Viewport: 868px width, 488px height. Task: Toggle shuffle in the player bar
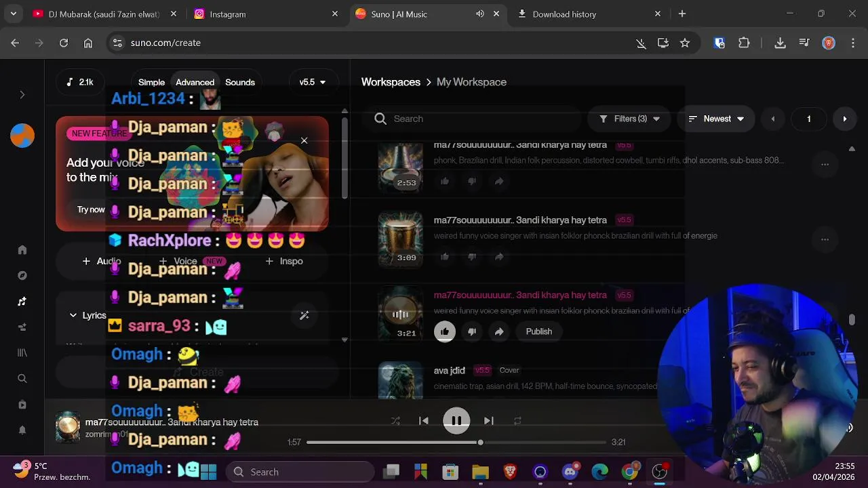click(395, 421)
